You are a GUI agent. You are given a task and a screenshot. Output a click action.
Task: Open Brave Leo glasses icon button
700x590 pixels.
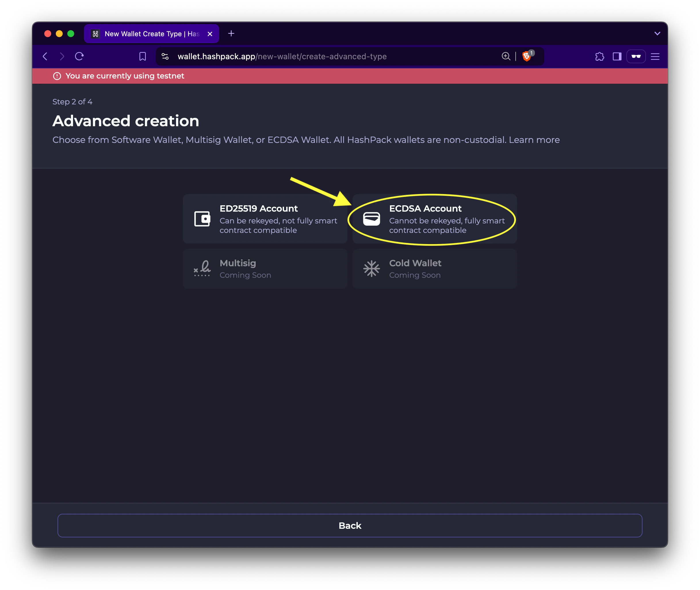pyautogui.click(x=636, y=57)
